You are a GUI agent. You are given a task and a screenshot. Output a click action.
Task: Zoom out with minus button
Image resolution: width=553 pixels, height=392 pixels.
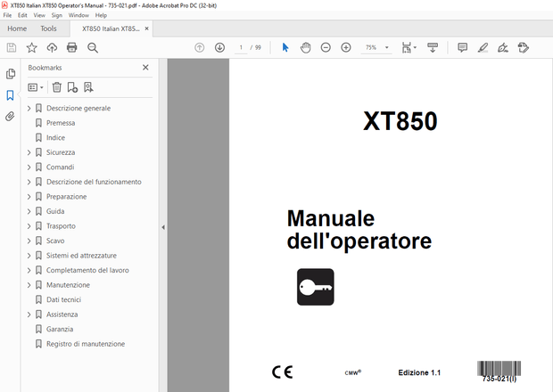pos(326,47)
